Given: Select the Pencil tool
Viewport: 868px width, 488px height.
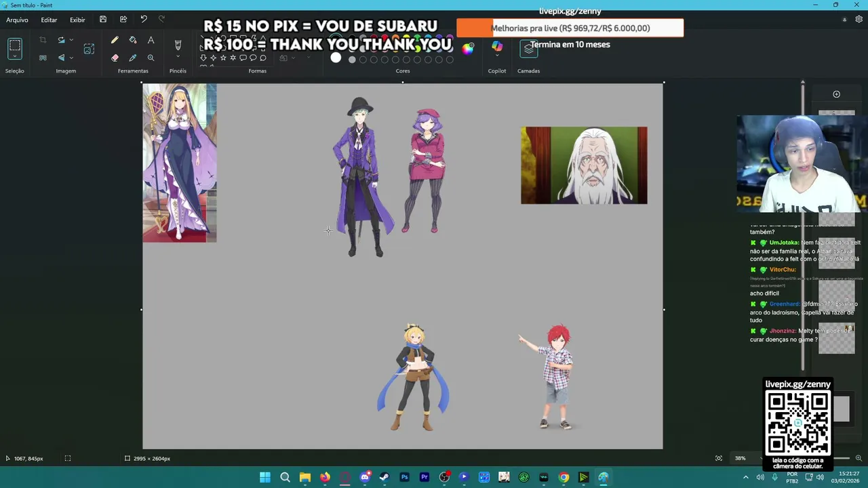Looking at the screenshot, I should (x=115, y=41).
